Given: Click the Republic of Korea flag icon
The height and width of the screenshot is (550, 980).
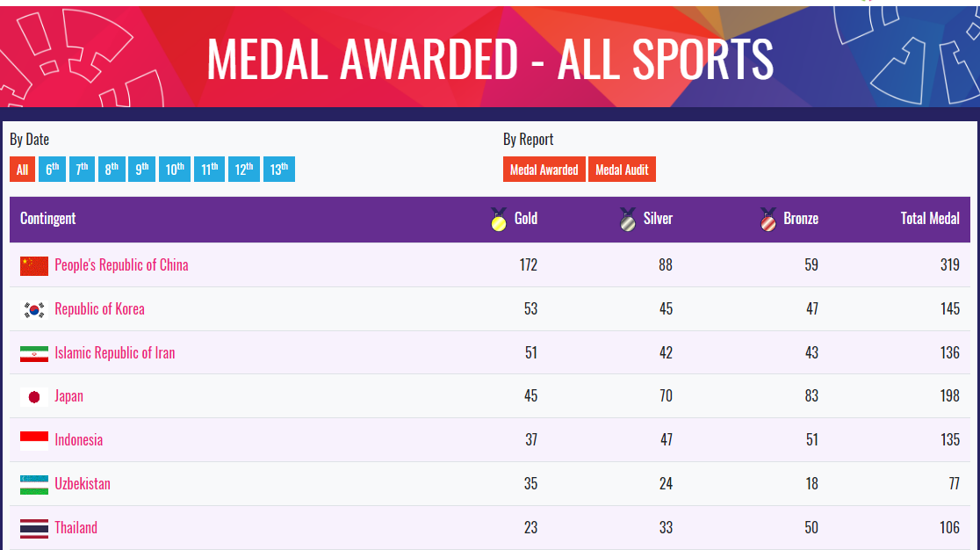Looking at the screenshot, I should tap(33, 310).
